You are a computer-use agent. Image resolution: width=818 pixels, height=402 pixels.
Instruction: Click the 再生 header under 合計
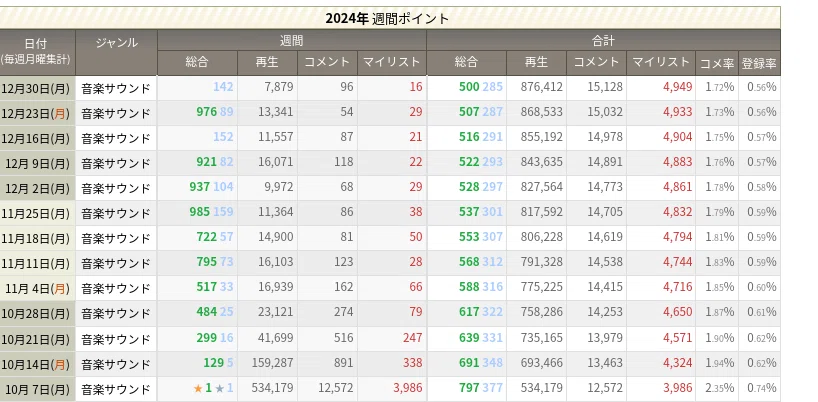(536, 63)
